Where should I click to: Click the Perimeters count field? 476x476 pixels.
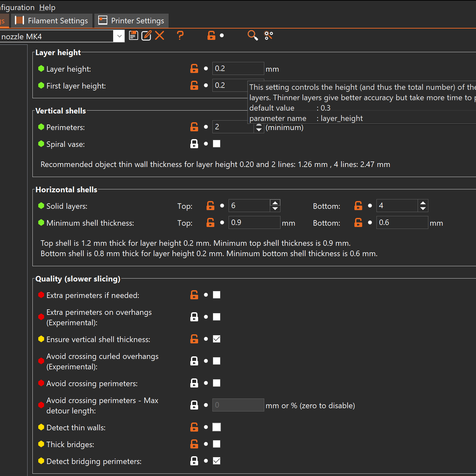pyautogui.click(x=233, y=127)
